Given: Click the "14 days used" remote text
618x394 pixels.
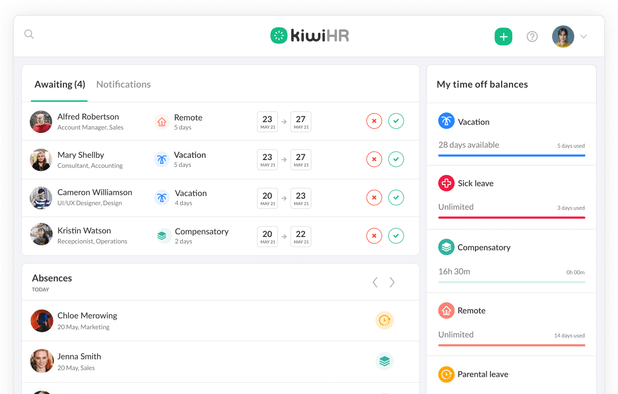Looking at the screenshot, I should pos(570,336).
